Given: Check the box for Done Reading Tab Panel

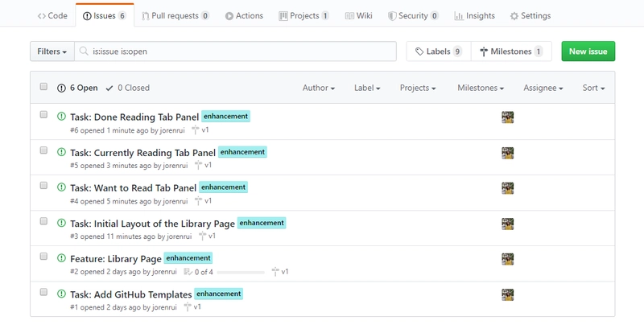Looking at the screenshot, I should tap(43, 114).
